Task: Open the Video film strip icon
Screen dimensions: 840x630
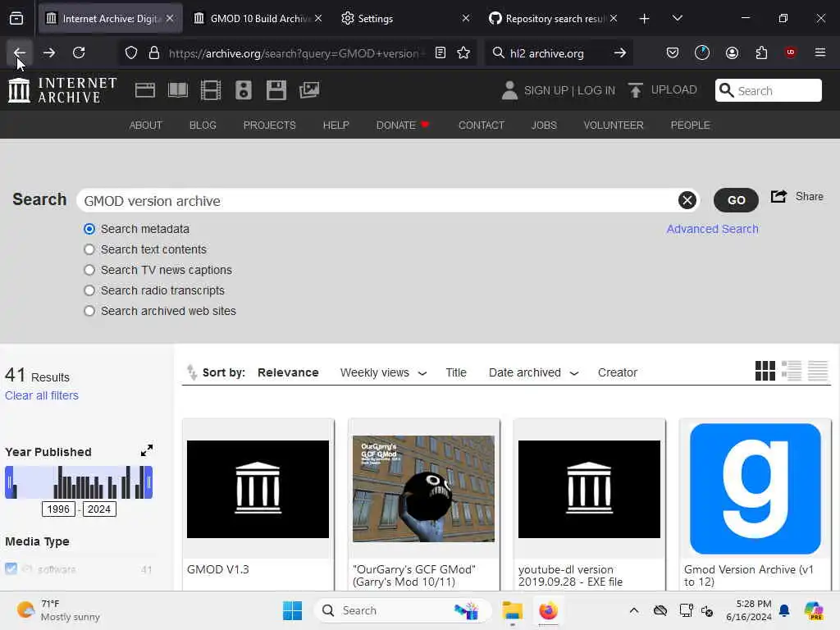Action: click(211, 90)
